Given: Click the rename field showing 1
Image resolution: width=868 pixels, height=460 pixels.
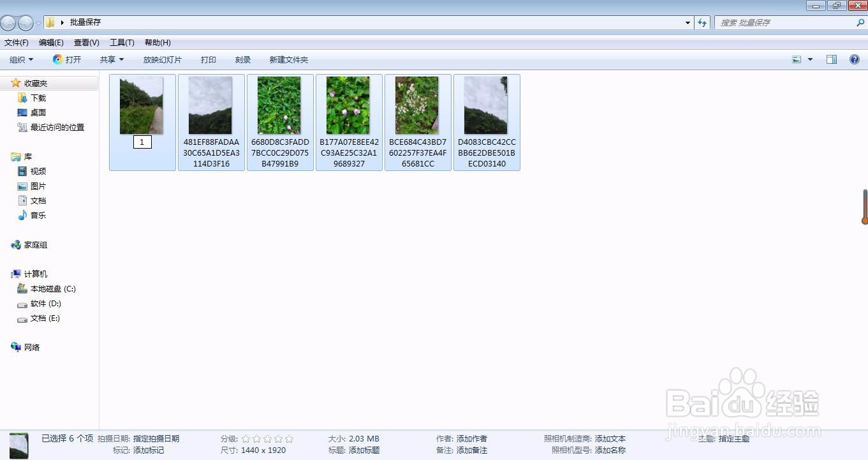Looking at the screenshot, I should [142, 142].
